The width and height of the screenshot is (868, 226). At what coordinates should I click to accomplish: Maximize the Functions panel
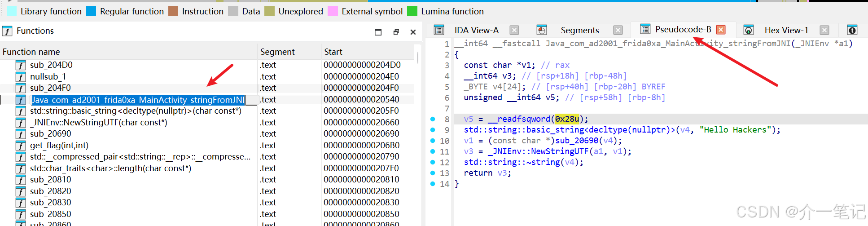378,32
